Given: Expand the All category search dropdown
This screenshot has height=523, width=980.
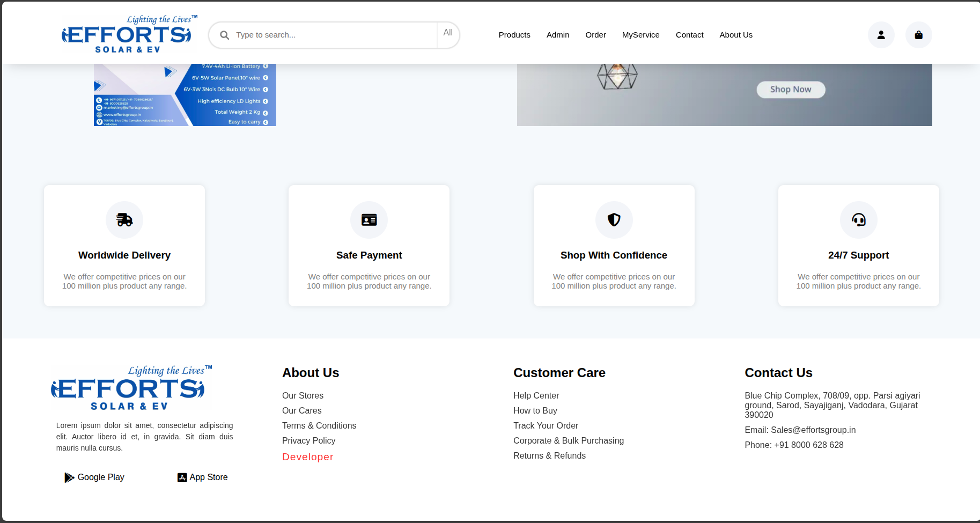Looking at the screenshot, I should click(x=448, y=33).
